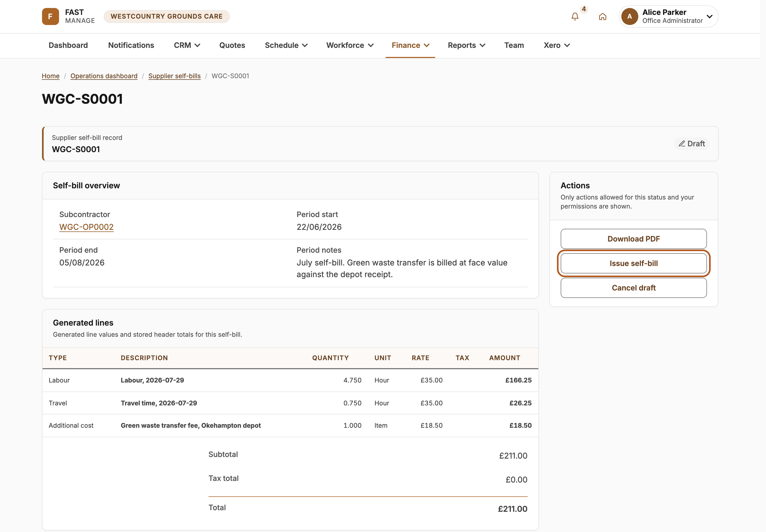Click the AMOUNT column header
Image resolution: width=766 pixels, height=532 pixels.
(505, 358)
